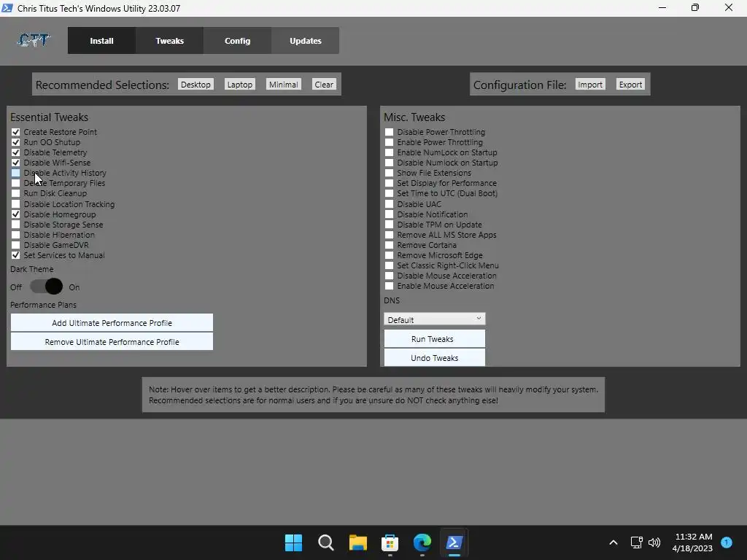Open Microsoft Store from taskbar
747x560 pixels.
point(390,542)
